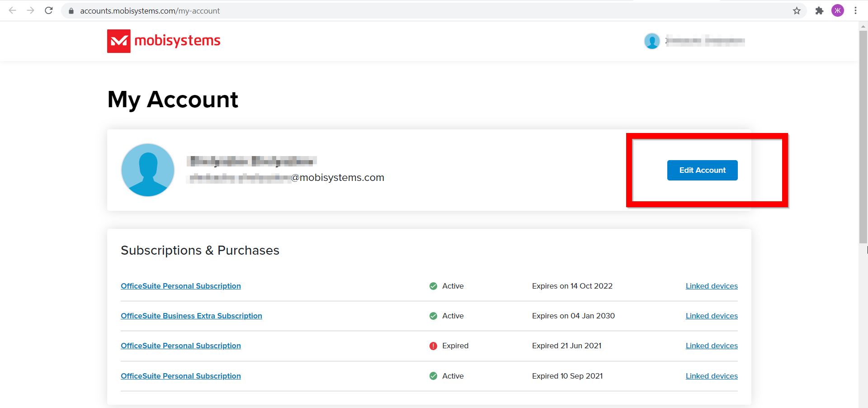Click the Active check icon in Business Extra row
The width and height of the screenshot is (868, 408).
point(433,316)
